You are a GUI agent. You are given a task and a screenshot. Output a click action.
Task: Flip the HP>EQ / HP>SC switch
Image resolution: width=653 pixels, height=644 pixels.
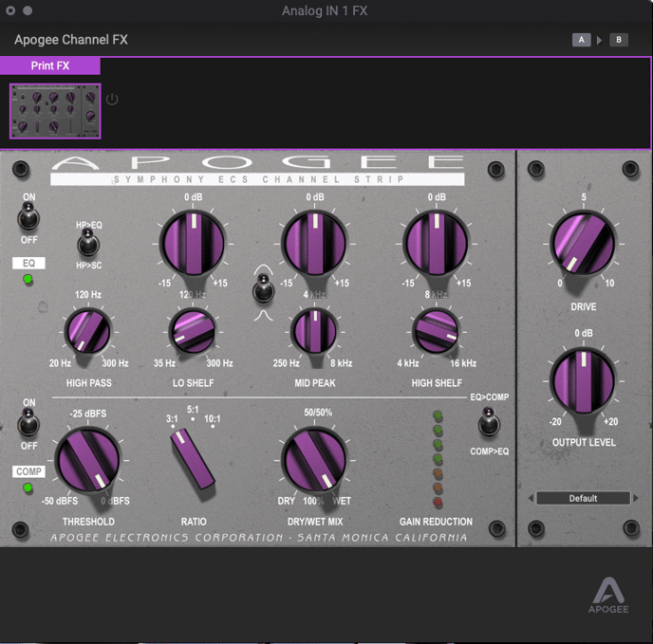88,244
